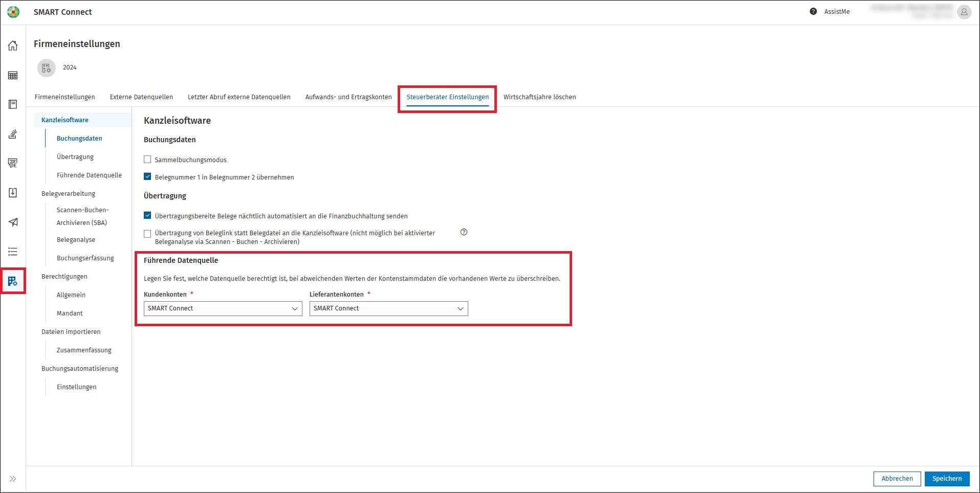Image resolution: width=980 pixels, height=493 pixels.
Task: Open the Home icon in sidebar
Action: 13,46
